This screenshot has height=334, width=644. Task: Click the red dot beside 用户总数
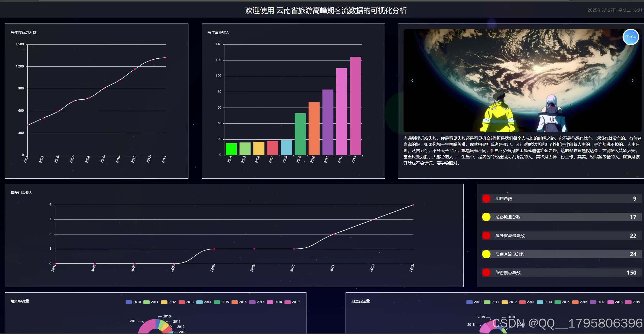coord(486,199)
